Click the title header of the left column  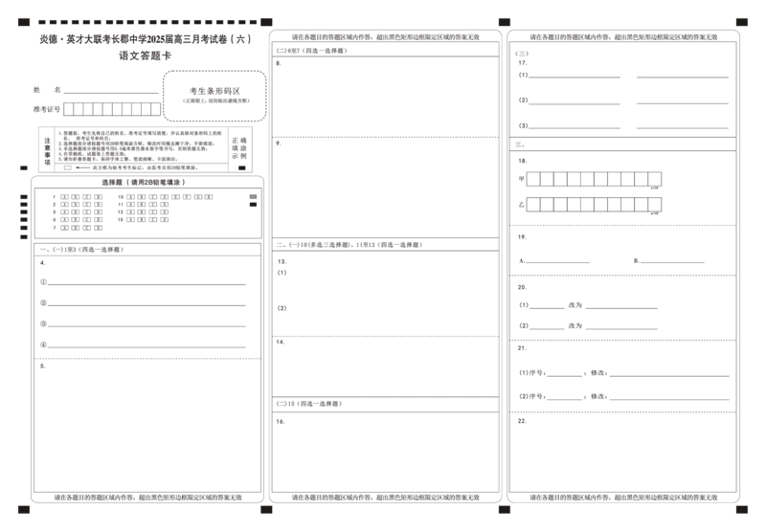[144, 36]
